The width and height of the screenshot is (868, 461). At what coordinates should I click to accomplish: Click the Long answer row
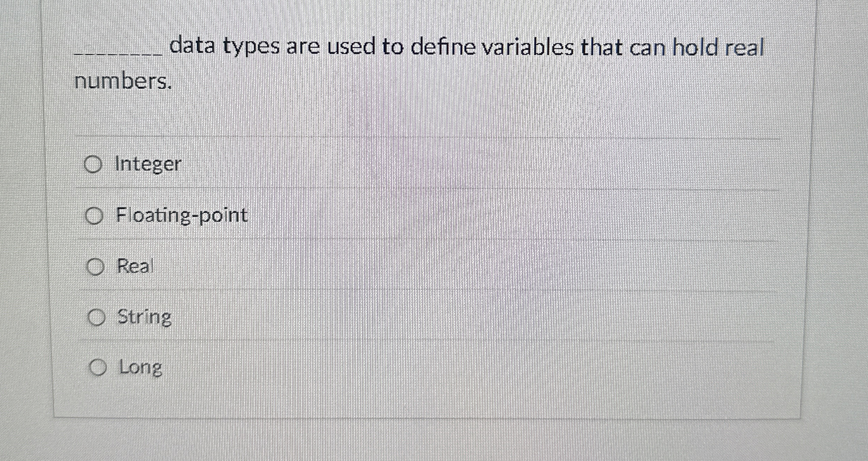pos(387,368)
